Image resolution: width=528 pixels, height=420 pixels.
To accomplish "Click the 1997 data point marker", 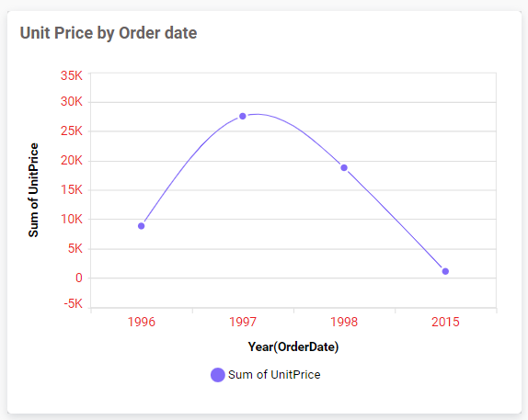I will (x=243, y=116).
